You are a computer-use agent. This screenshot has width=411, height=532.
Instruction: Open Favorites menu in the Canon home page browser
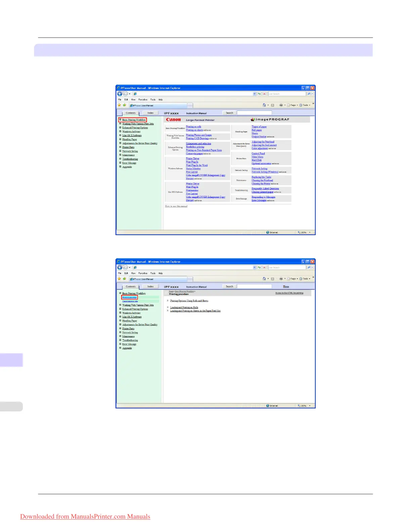pos(143,99)
